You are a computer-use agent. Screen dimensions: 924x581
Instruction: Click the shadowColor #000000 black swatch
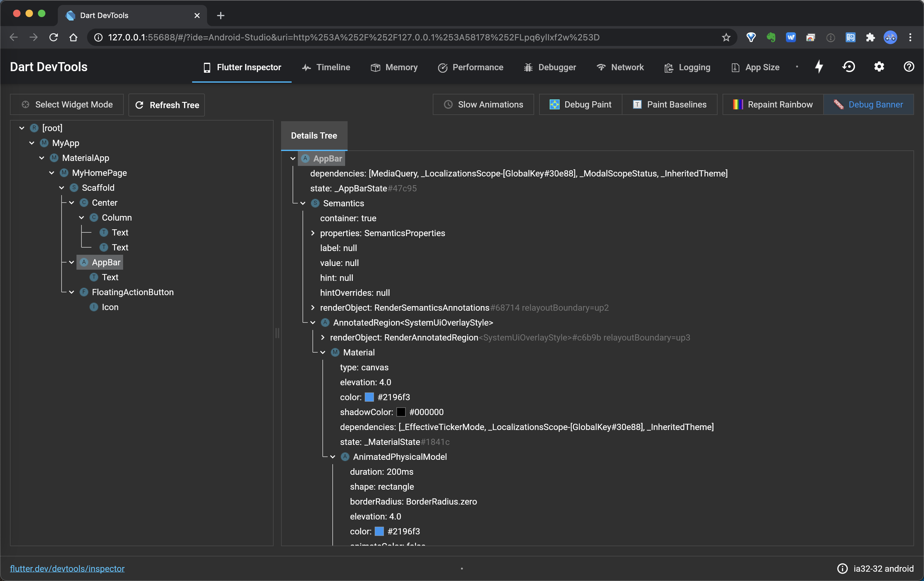401,412
